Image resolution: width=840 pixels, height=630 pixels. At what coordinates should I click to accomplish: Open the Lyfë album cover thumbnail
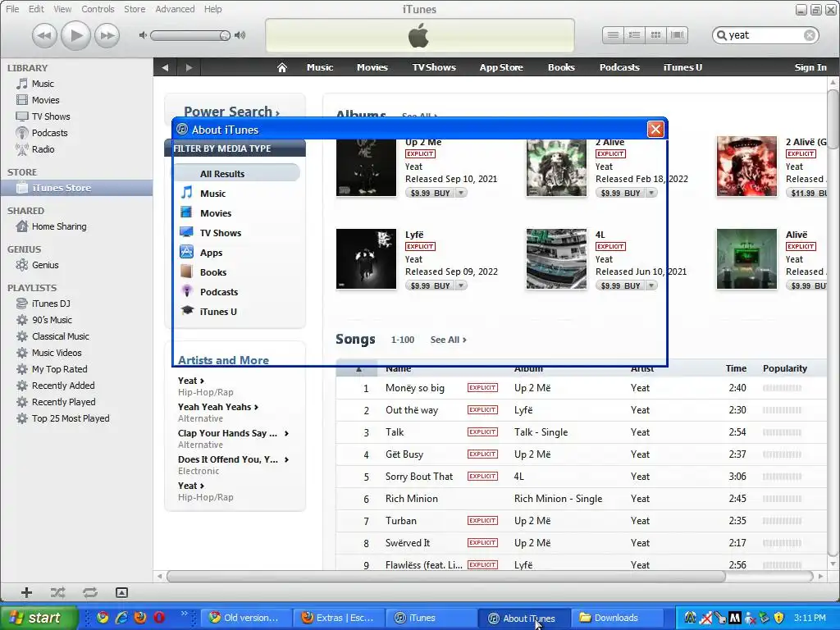click(x=366, y=258)
